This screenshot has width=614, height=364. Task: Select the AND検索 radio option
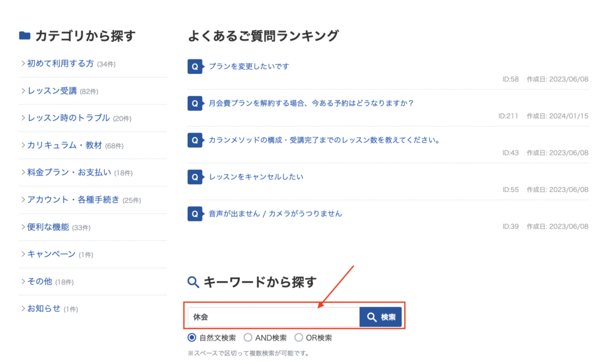[248, 338]
